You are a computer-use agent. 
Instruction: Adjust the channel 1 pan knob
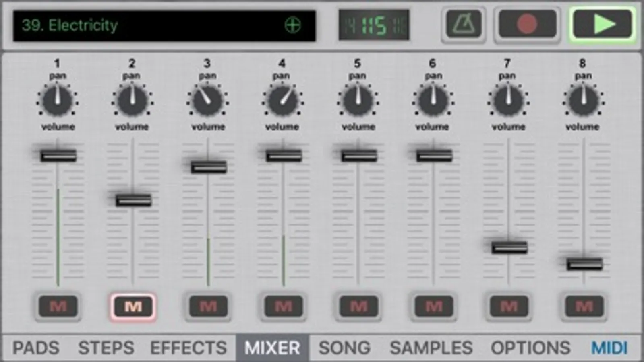57,100
